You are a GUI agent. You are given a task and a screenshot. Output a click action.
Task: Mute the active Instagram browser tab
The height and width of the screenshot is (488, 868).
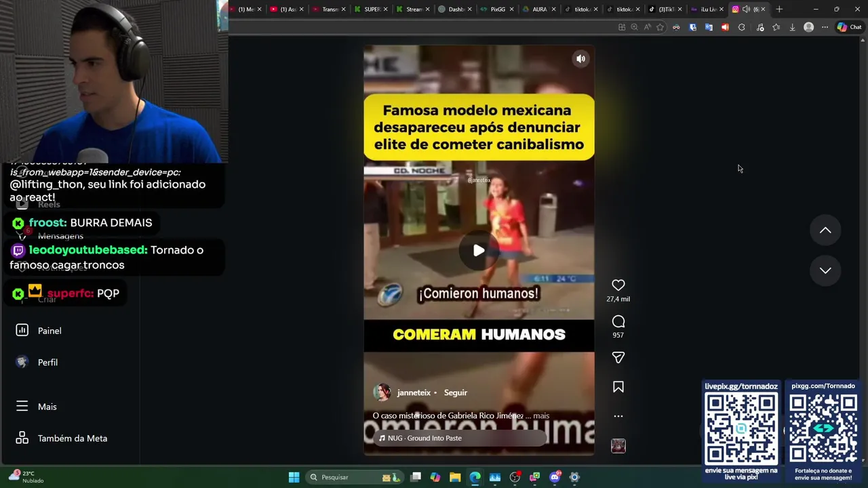(746, 9)
